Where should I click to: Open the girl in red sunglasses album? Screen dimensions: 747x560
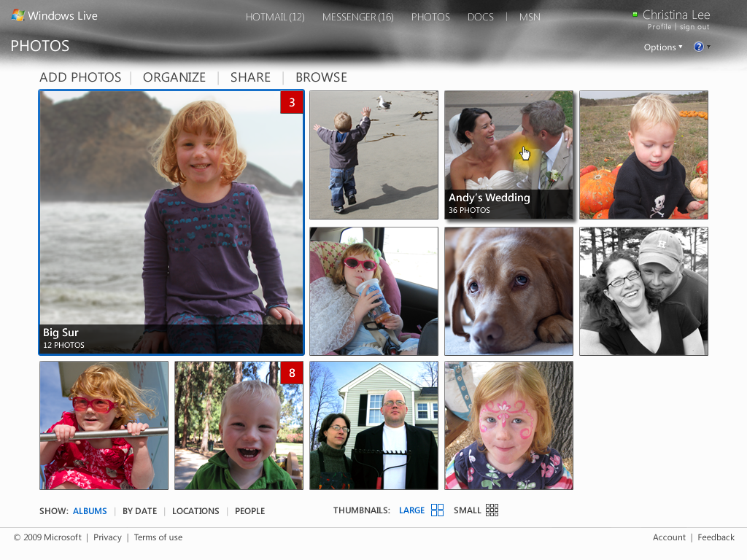[x=104, y=425]
